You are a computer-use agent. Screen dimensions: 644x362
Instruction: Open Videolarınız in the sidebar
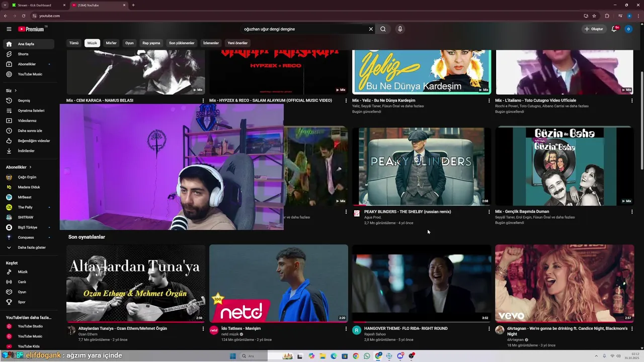pos(29,121)
